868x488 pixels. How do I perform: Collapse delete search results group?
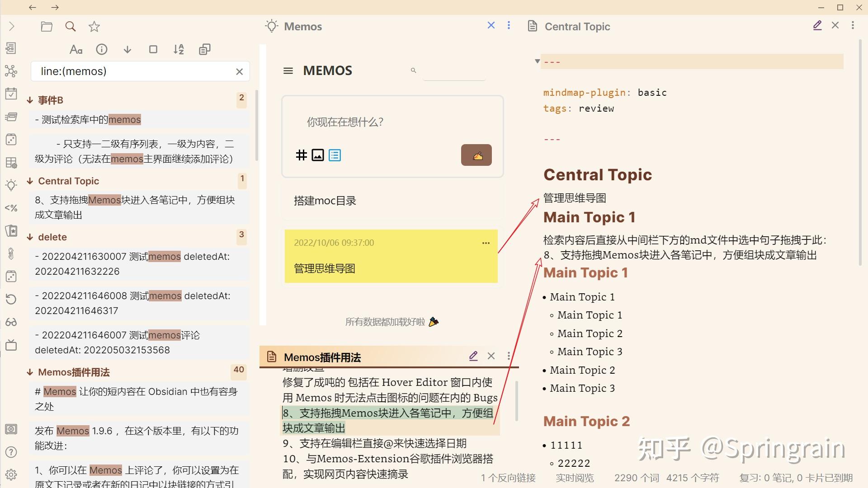[x=30, y=237]
